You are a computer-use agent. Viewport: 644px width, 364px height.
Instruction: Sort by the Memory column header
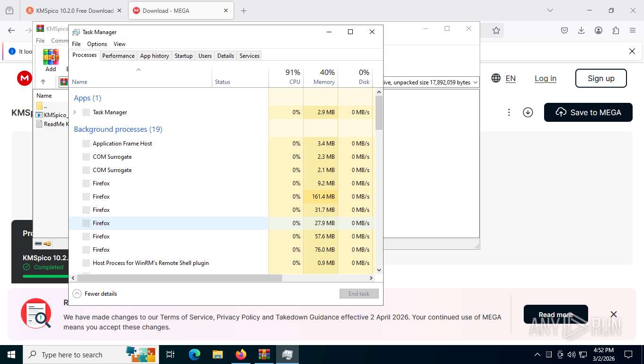pyautogui.click(x=321, y=77)
